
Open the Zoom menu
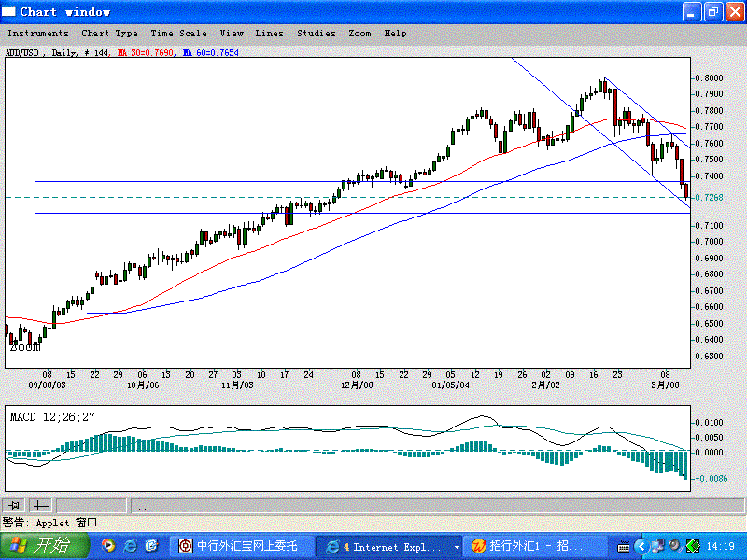click(x=359, y=34)
